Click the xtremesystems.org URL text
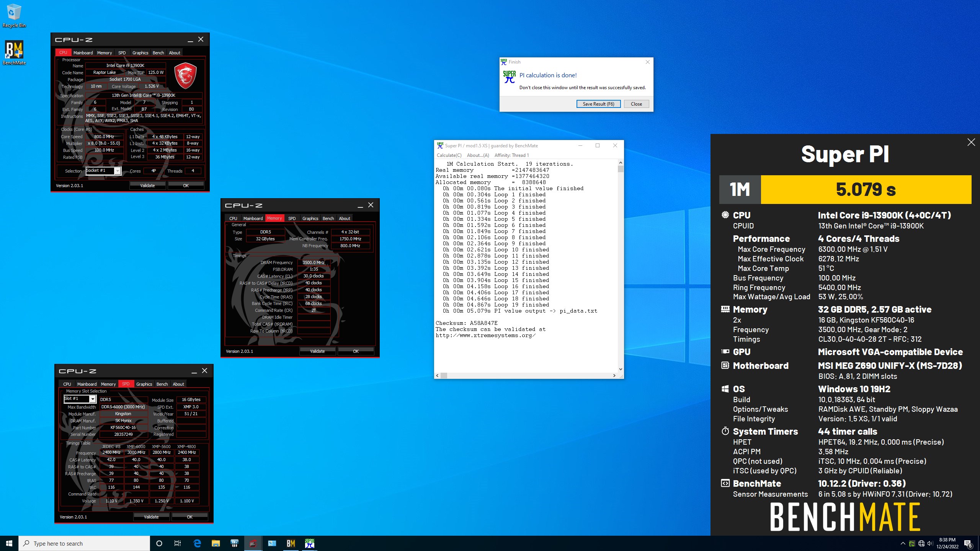980x551 pixels. pyautogui.click(x=485, y=335)
